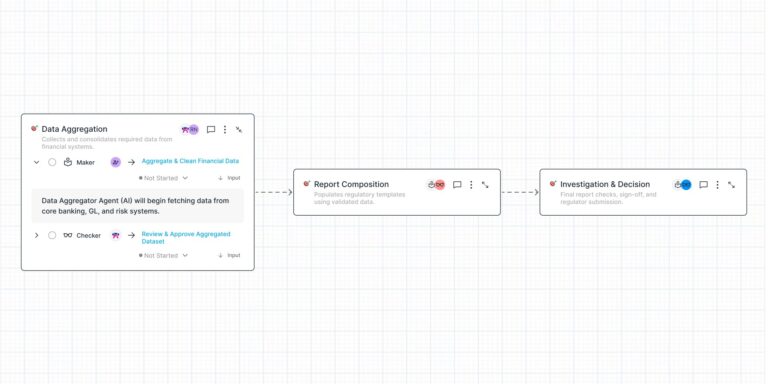Open comments on Data Aggregation card
768x384 pixels.
211,130
